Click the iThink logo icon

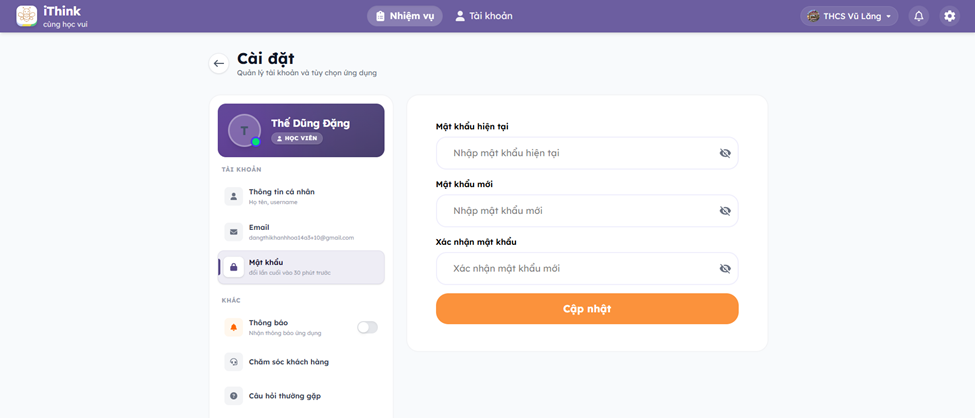[x=26, y=16]
